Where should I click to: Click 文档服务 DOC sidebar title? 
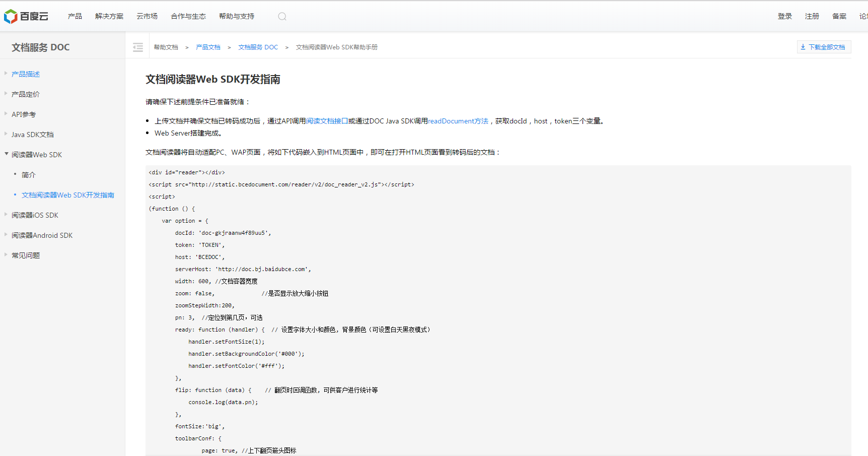click(41, 47)
